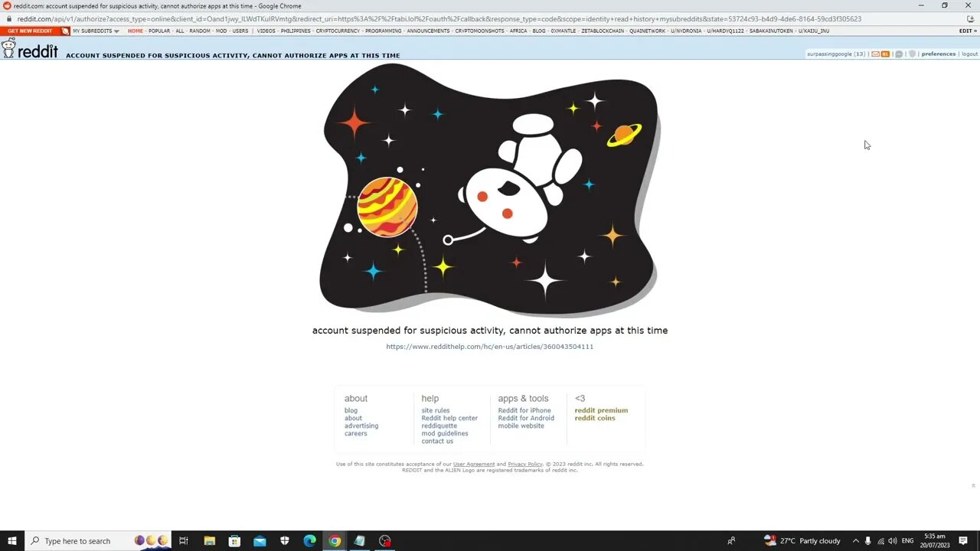Open the reddiquette footer link
This screenshot has width=980, height=551.
[439, 426]
